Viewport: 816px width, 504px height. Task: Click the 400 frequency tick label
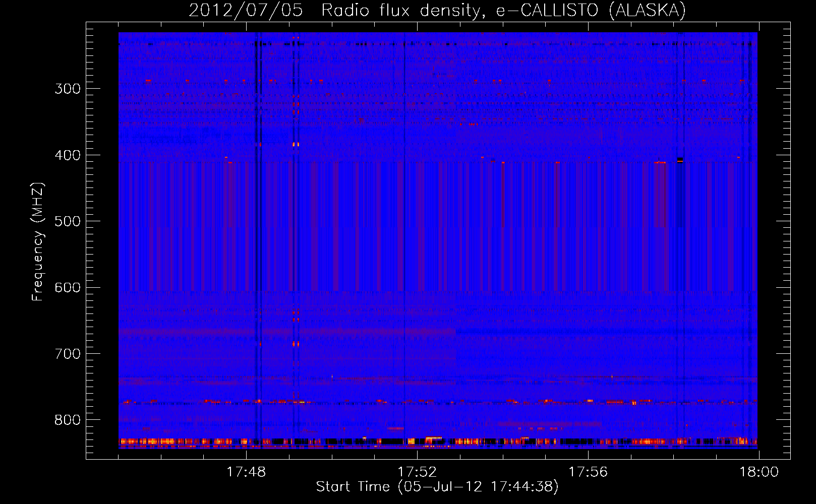(68, 155)
